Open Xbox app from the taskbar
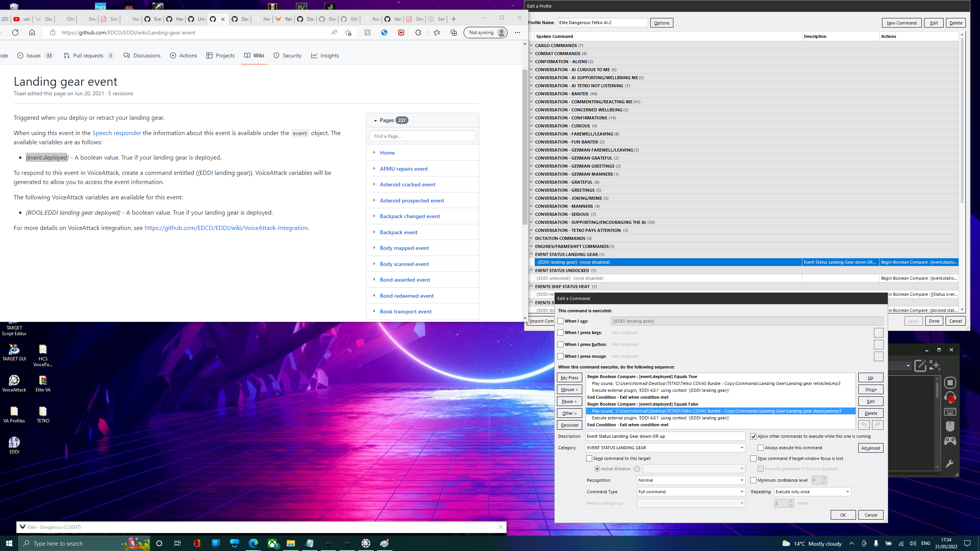Image resolution: width=980 pixels, height=551 pixels. (273, 543)
